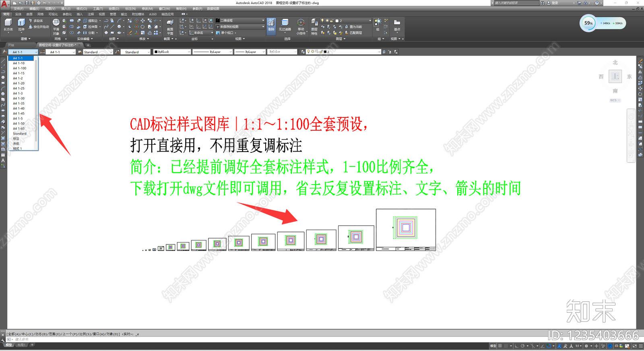Click the ViewCube top face

click(615, 76)
